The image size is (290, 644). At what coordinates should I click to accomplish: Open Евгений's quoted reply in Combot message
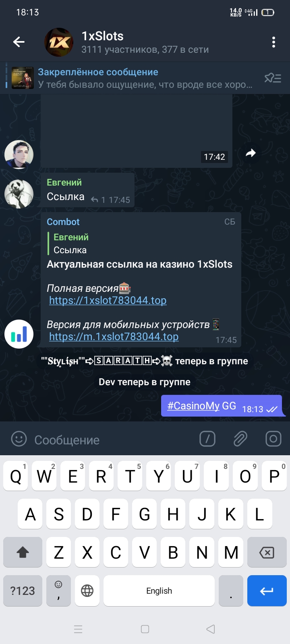pyautogui.click(x=71, y=244)
